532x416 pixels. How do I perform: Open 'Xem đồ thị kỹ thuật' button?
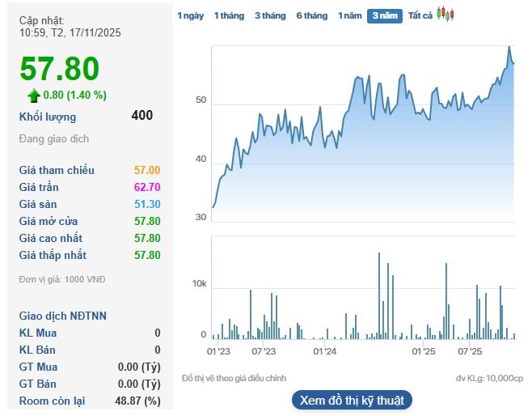[x=352, y=400]
